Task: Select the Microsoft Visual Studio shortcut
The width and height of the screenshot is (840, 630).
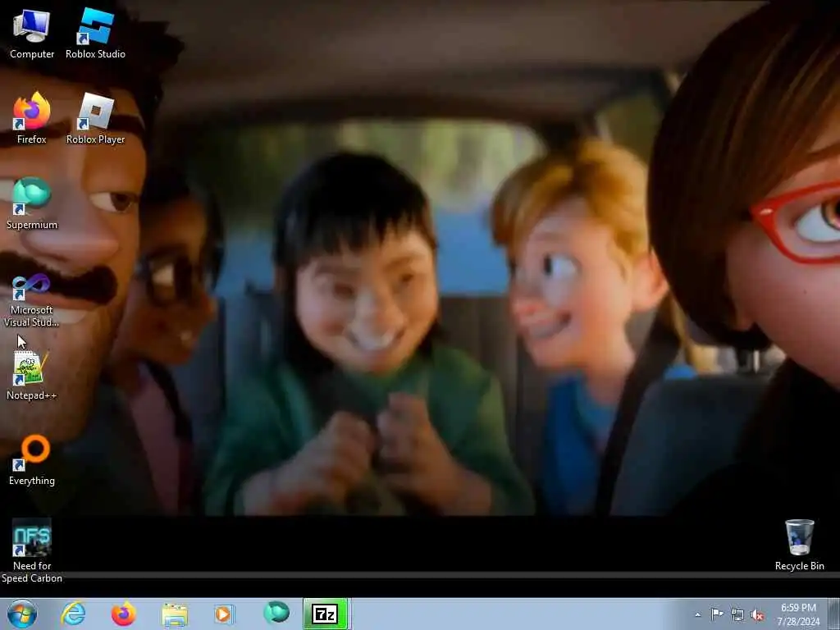Action: coord(32,301)
